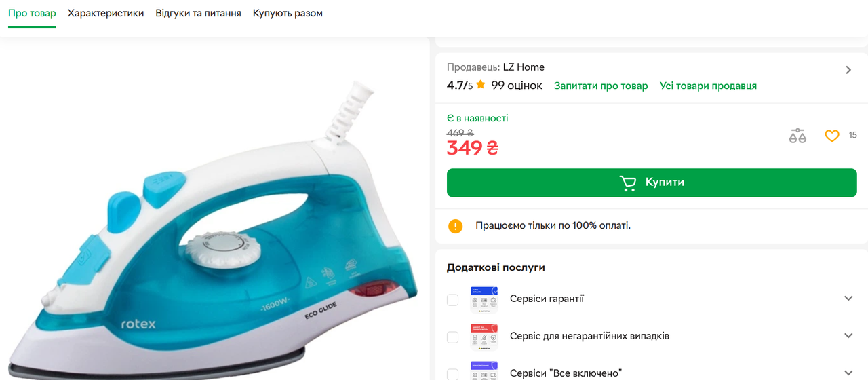Enable the "Сервіси гарантії" checkbox

(453, 299)
